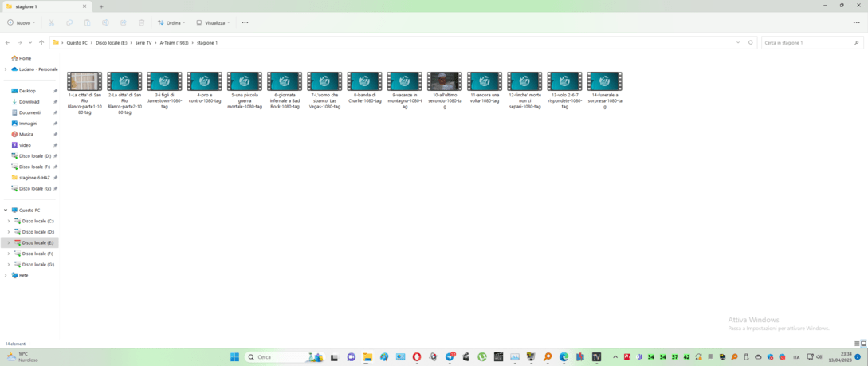Click the Cut (scissors) toolbar icon
The height and width of the screenshot is (366, 868).
tap(52, 22)
